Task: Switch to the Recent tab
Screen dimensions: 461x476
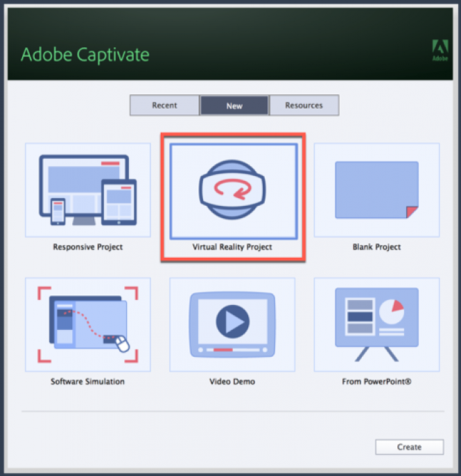Action: (164, 105)
